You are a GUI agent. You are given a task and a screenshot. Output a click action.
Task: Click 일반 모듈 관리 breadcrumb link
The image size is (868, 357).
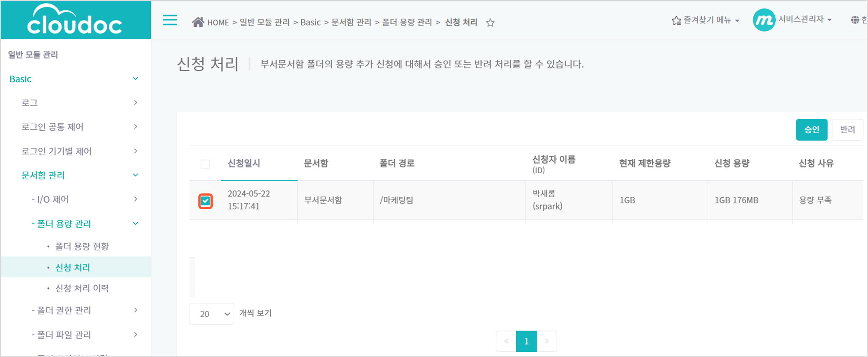tap(265, 22)
